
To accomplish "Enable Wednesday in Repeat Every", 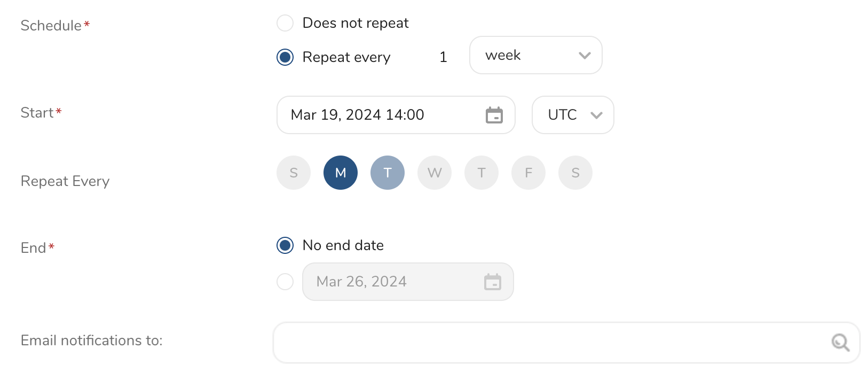I will click(x=435, y=173).
